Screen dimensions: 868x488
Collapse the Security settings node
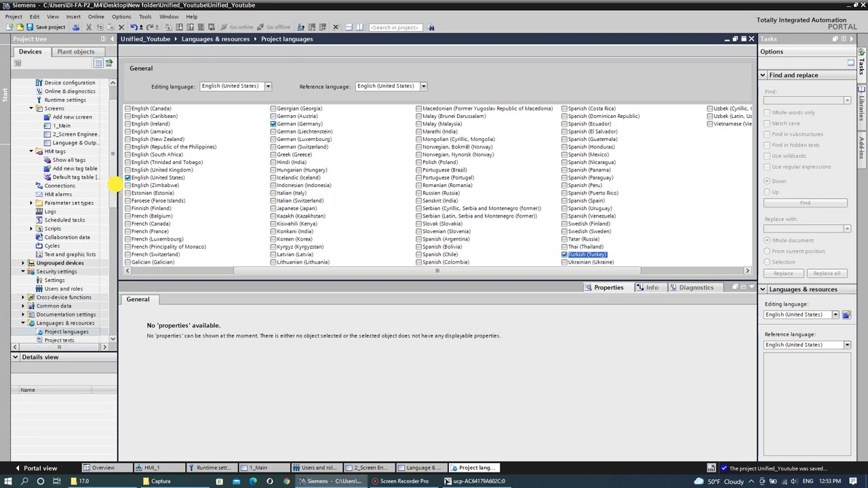tap(22, 272)
